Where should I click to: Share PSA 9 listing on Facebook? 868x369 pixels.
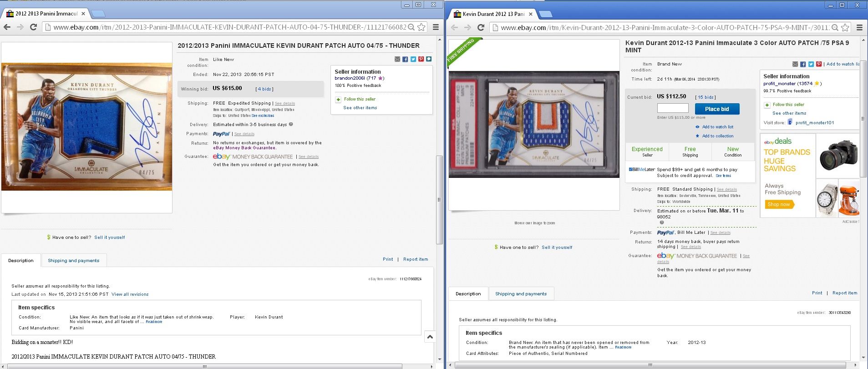pyautogui.click(x=803, y=64)
